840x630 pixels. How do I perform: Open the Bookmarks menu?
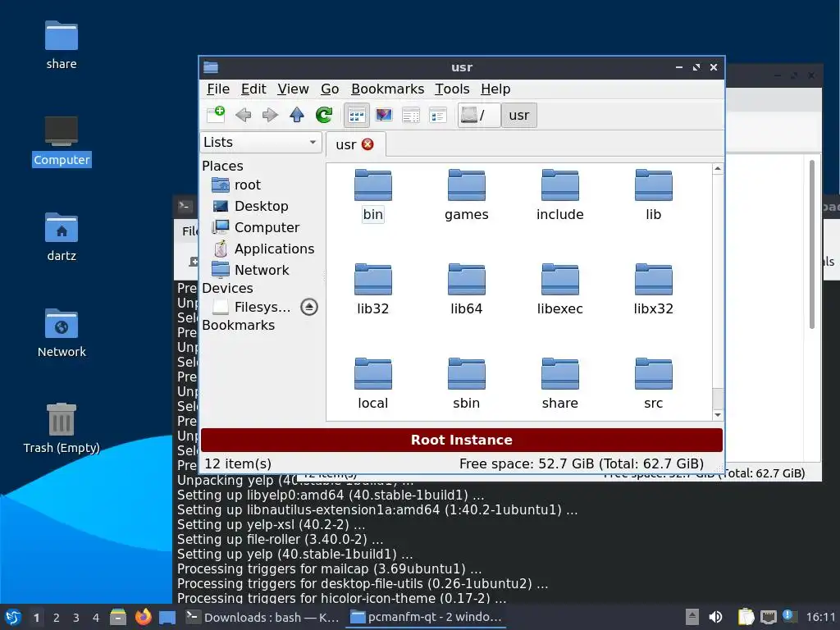click(387, 89)
